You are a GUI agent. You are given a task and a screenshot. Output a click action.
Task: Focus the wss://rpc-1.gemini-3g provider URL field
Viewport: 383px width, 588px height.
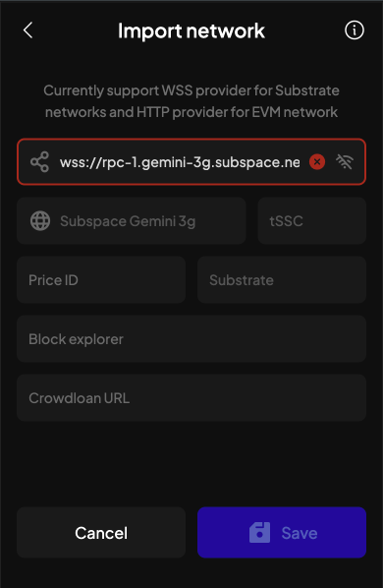click(x=191, y=162)
